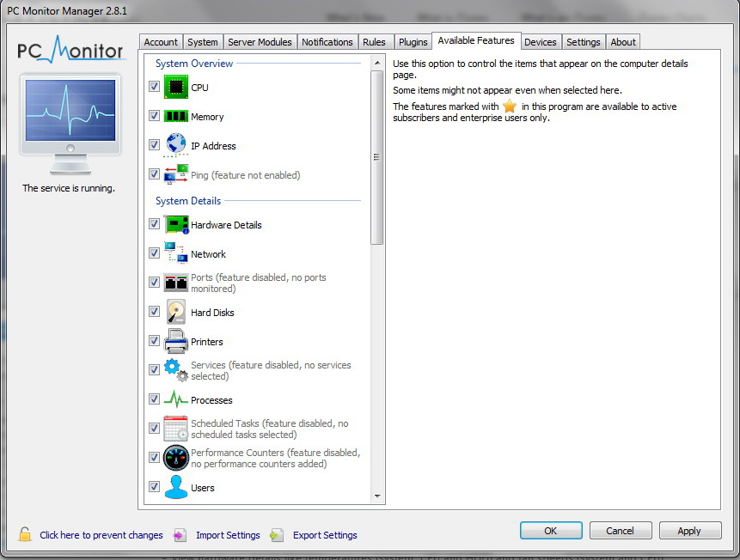The image size is (740, 560).
Task: Click the Scheduled Tasks calendar icon
Action: 176,429
